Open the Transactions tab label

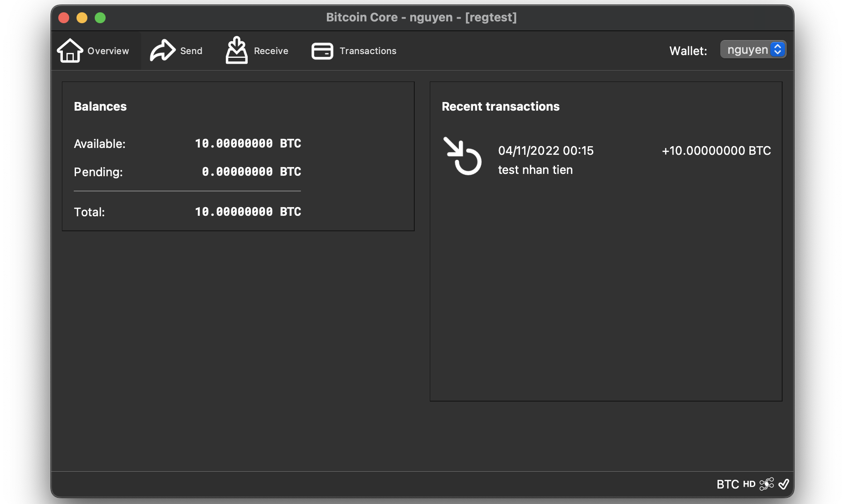[368, 51]
